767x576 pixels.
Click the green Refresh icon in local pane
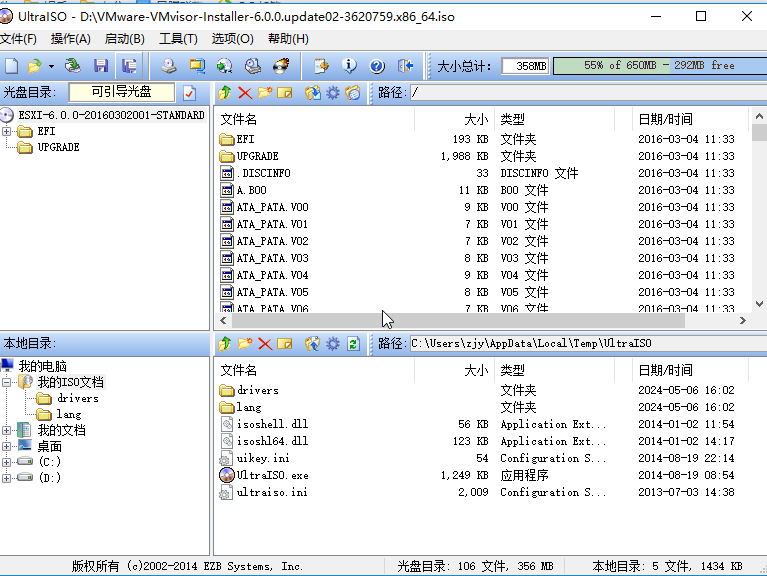tap(353, 344)
